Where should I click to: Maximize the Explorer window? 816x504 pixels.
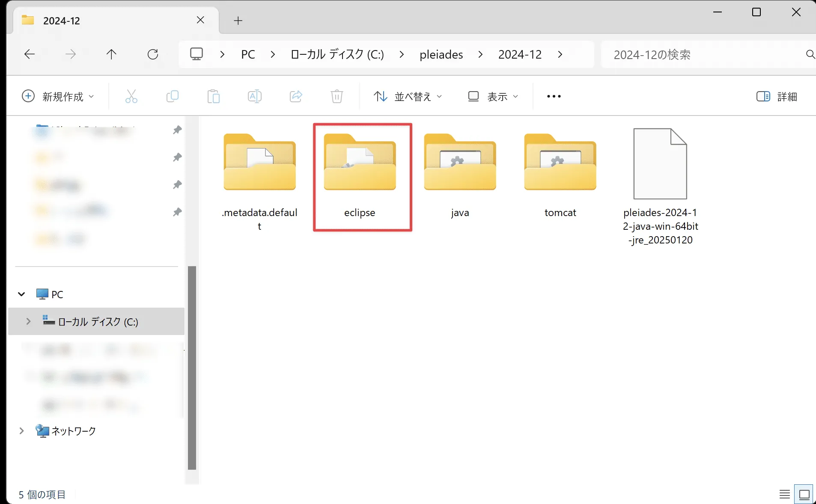click(x=756, y=12)
